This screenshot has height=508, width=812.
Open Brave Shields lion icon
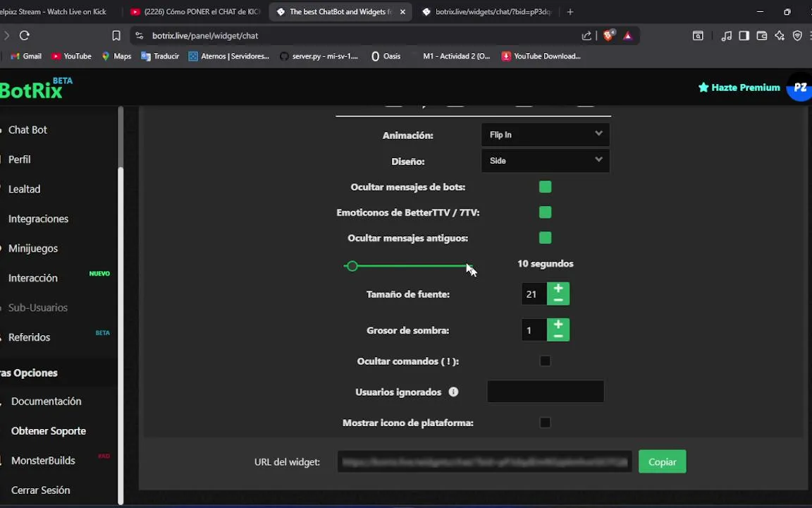608,35
